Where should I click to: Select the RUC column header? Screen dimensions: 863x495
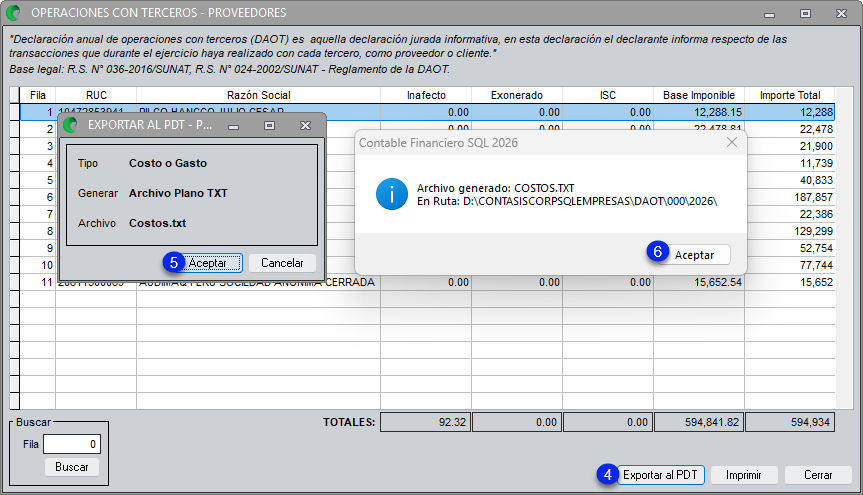(x=96, y=95)
